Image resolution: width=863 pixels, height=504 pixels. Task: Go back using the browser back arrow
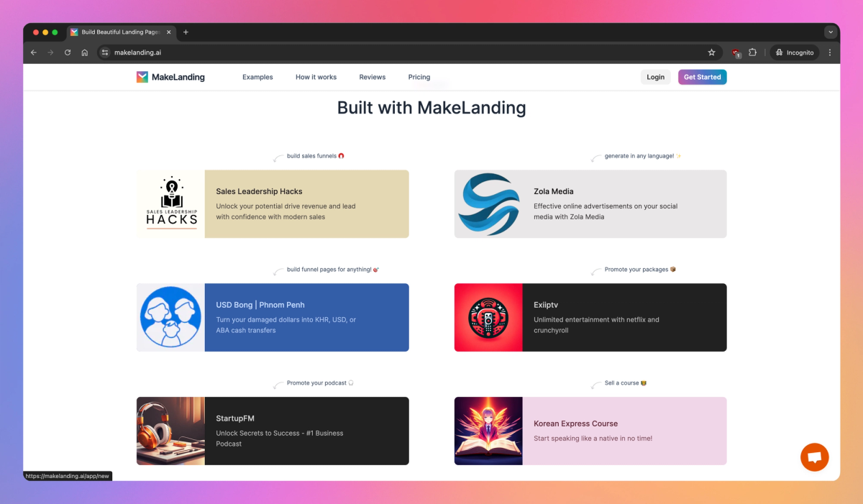33,52
